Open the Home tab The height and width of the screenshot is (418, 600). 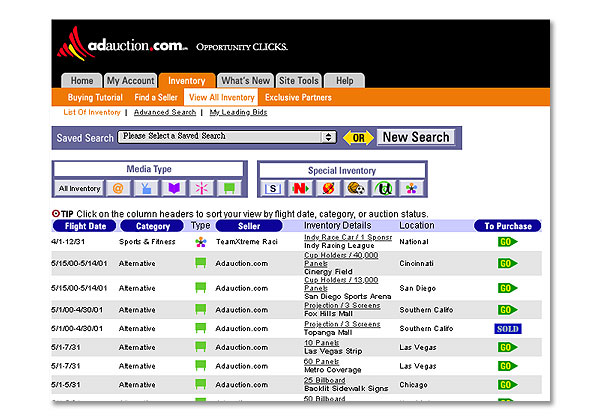tap(82, 81)
